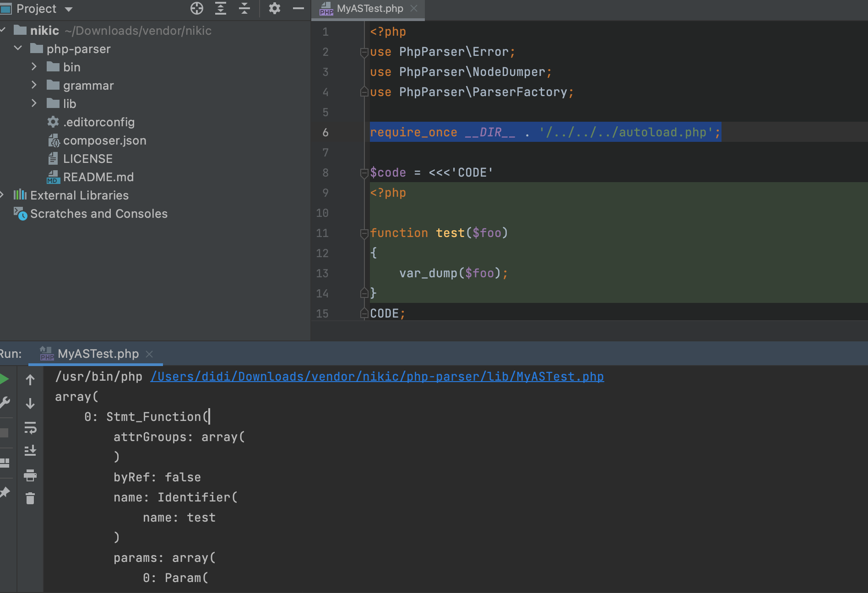Collapse the nikic root node
This screenshot has height=593, width=868.
click(3, 30)
